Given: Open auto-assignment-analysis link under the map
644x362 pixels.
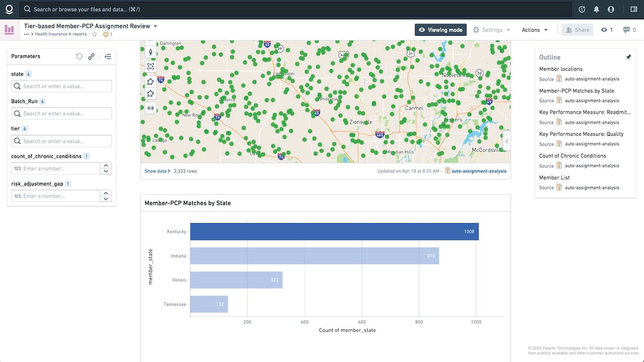Looking at the screenshot, I should (x=479, y=171).
